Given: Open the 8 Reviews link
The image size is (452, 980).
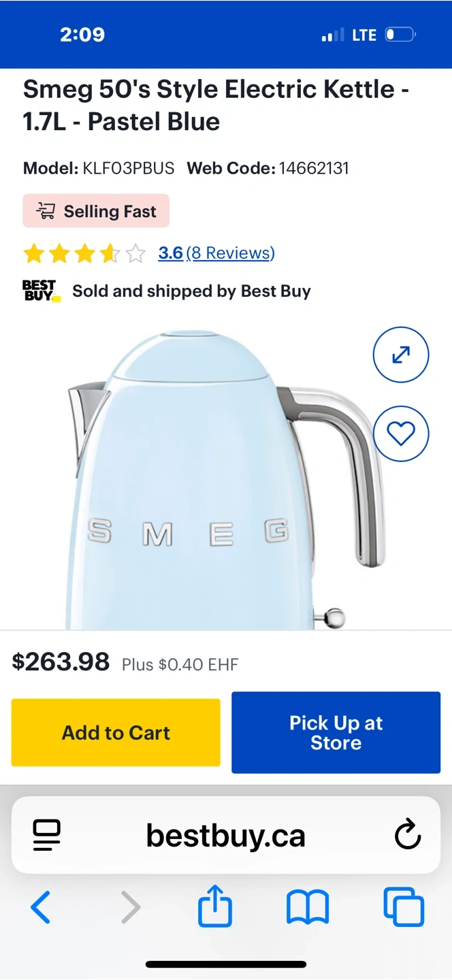Looking at the screenshot, I should (x=231, y=253).
